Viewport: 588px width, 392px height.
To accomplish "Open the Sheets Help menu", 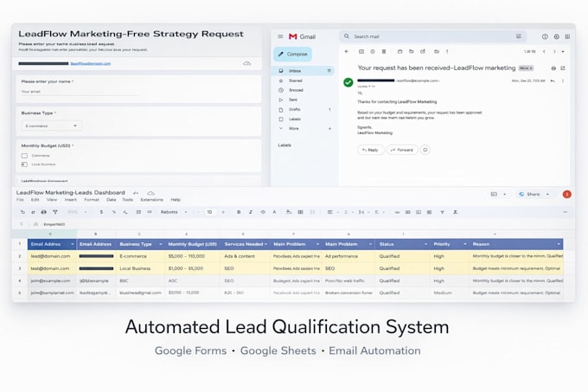I will 176,200.
